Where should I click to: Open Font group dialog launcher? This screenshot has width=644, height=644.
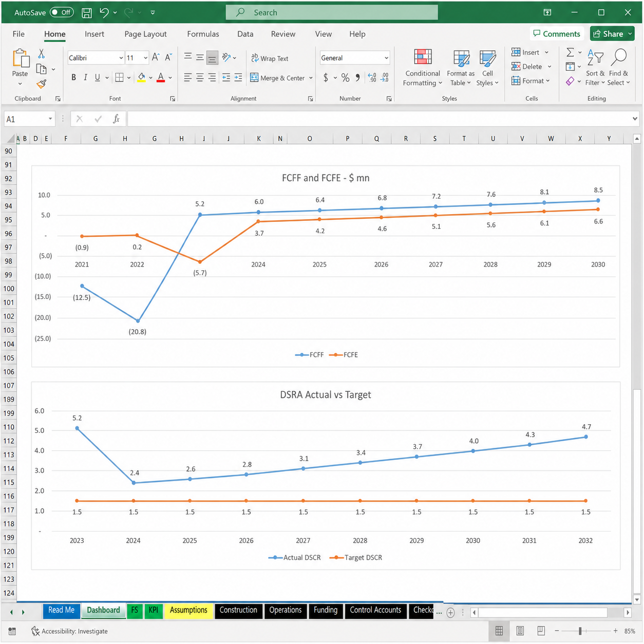point(173,99)
